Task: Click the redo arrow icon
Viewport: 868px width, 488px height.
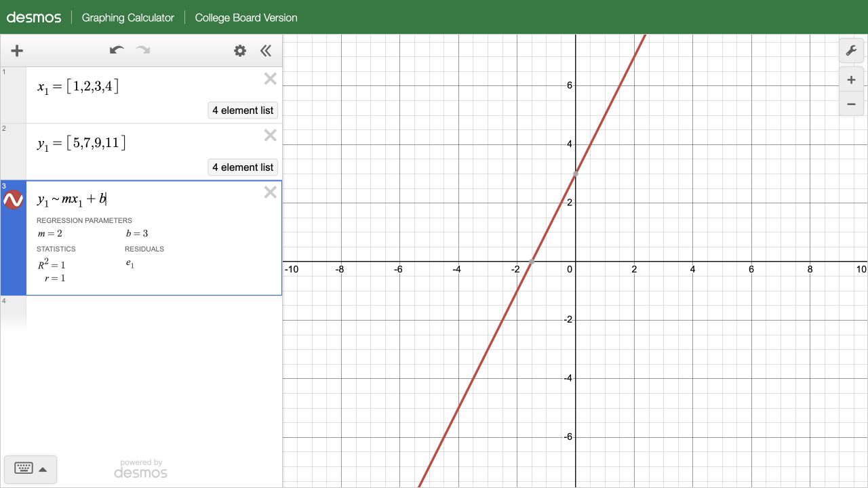Action: click(x=143, y=50)
